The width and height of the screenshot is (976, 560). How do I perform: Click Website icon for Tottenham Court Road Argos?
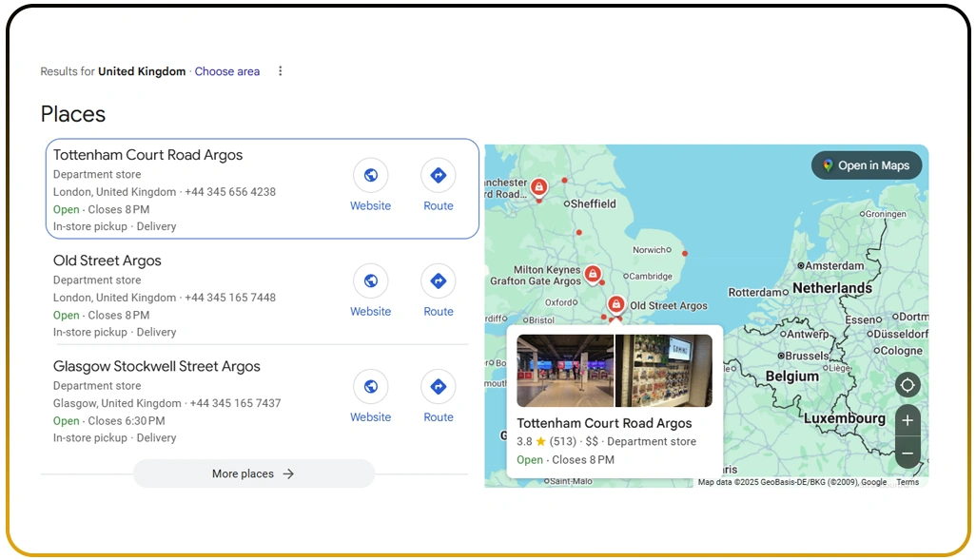[370, 176]
